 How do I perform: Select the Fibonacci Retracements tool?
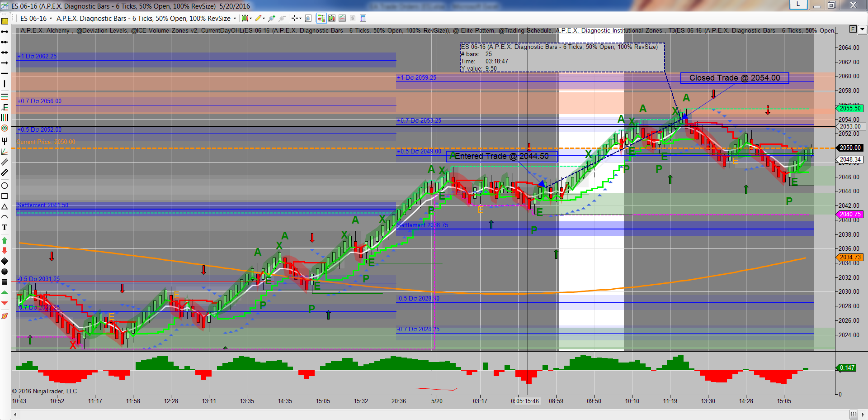click(5, 96)
